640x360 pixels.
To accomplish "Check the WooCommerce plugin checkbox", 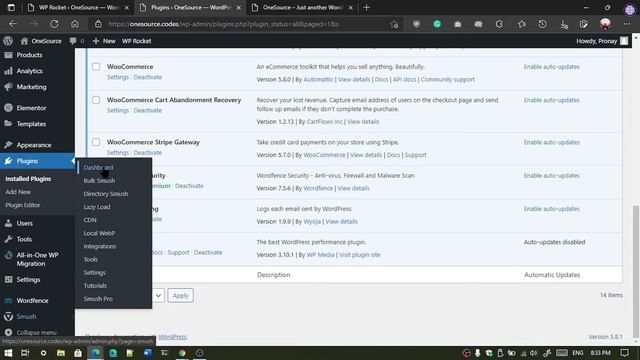I will (x=96, y=67).
